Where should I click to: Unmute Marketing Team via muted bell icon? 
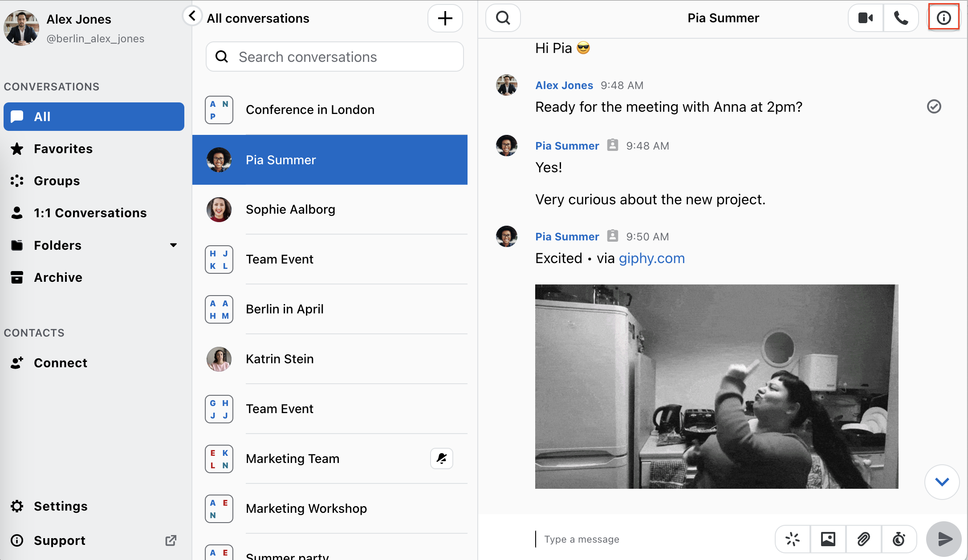tap(442, 459)
